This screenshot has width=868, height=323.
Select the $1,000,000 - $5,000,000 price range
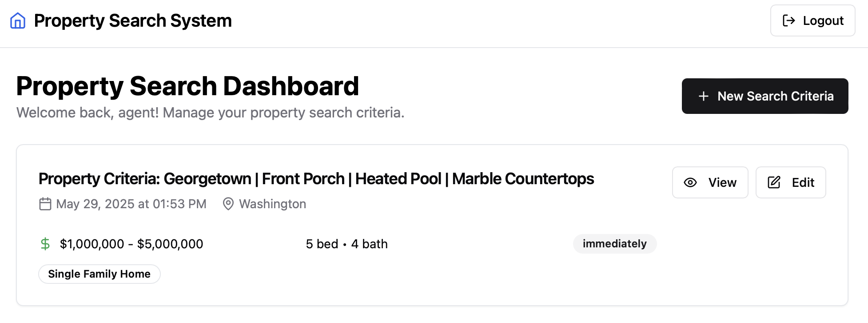[131, 243]
